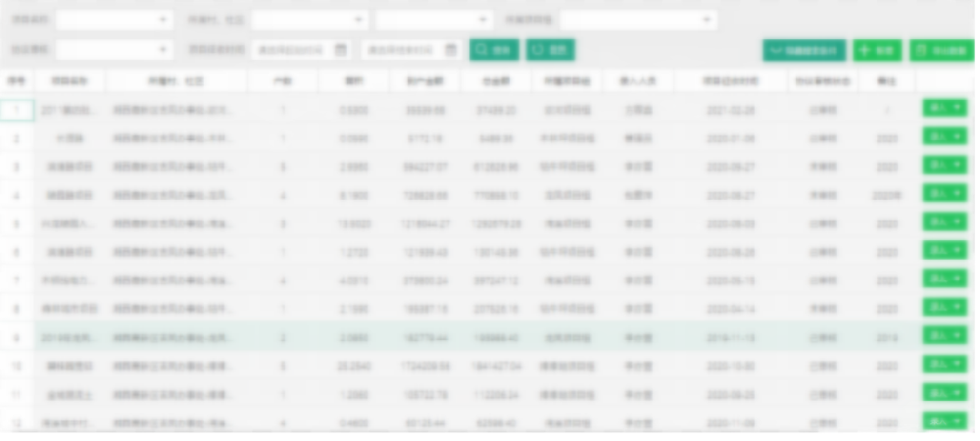Open the green action dropdown for row 8
The image size is (980, 441).
[x=945, y=307]
